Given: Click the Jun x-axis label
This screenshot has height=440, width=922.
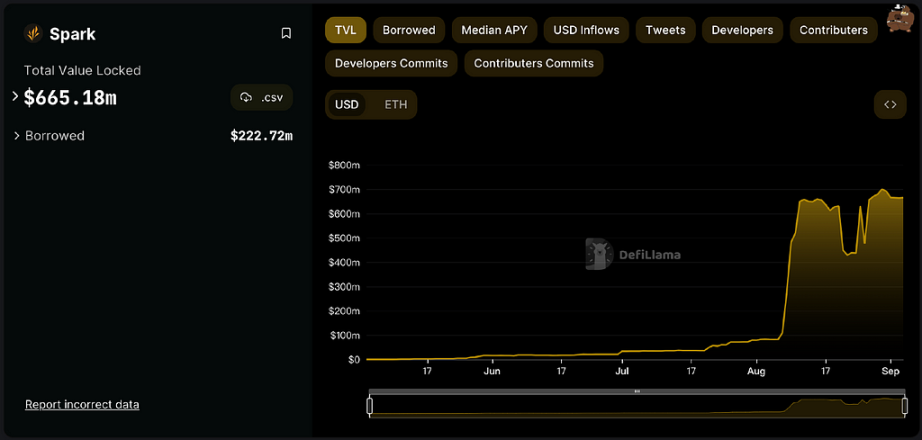Looking at the screenshot, I should (x=492, y=371).
